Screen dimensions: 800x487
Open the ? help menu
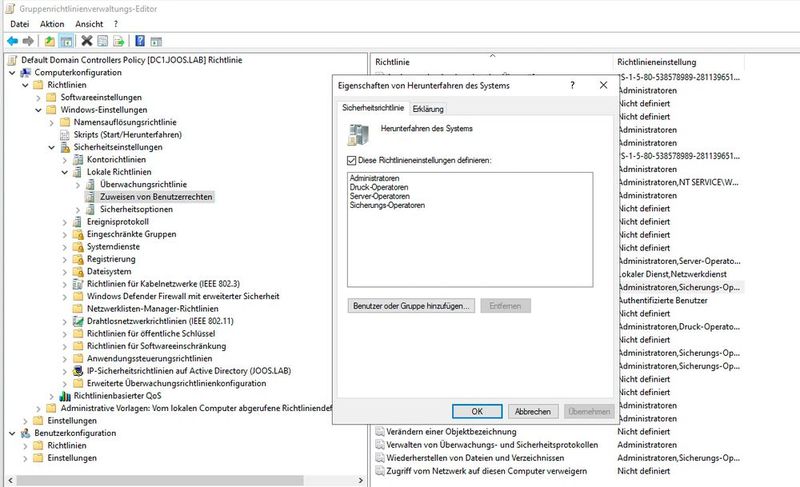[x=116, y=24]
